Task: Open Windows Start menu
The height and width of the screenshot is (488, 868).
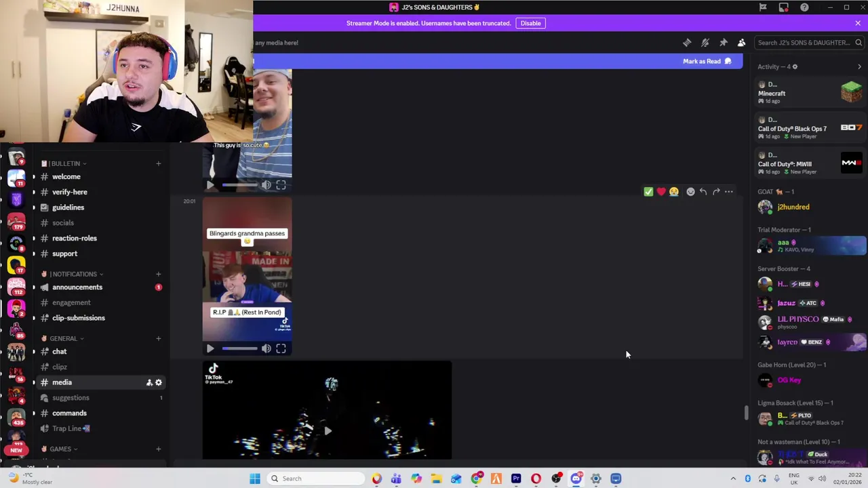Action: [x=255, y=479]
